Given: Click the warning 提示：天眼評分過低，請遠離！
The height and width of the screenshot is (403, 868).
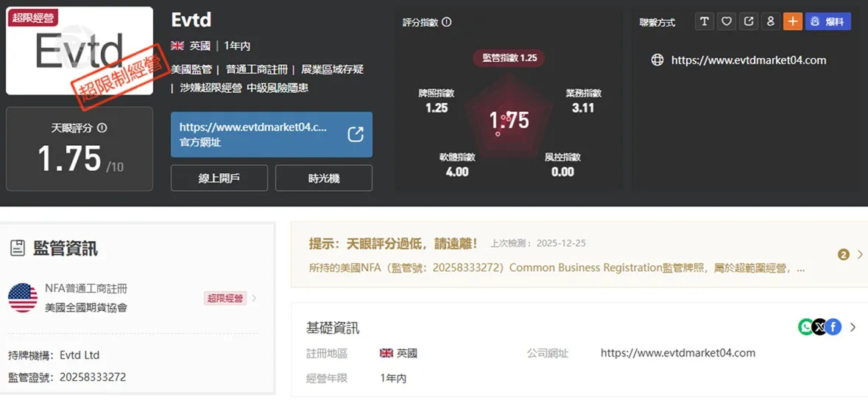Looking at the screenshot, I should click(x=393, y=243).
